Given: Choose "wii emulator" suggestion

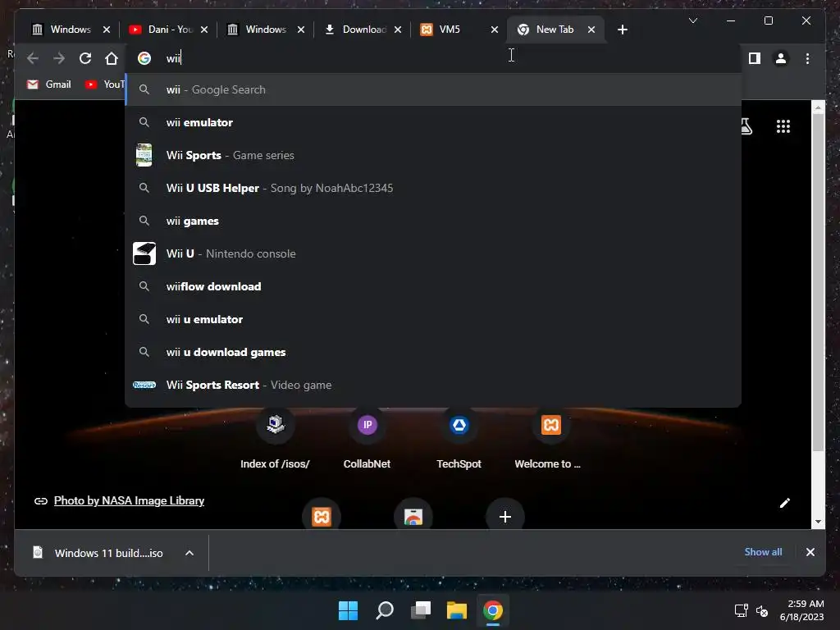Looking at the screenshot, I should point(433,122).
